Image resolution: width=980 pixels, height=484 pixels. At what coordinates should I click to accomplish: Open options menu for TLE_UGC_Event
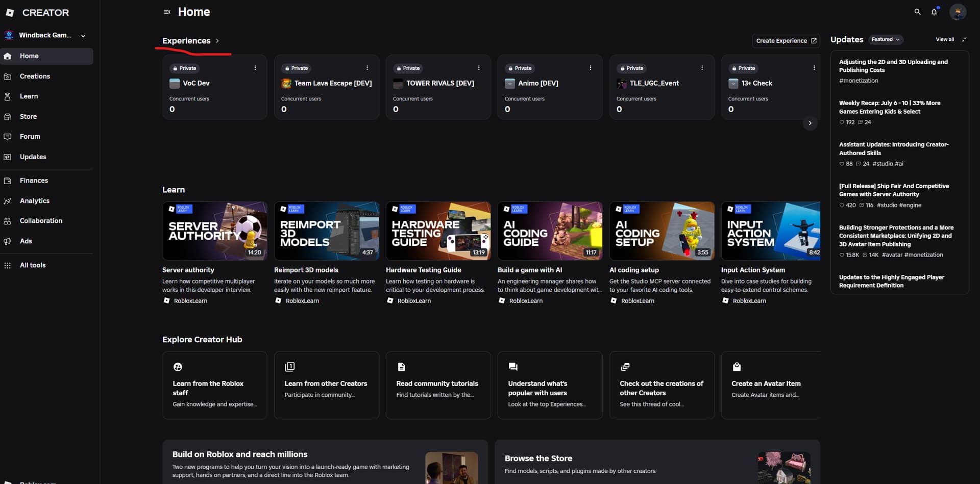[x=702, y=68]
